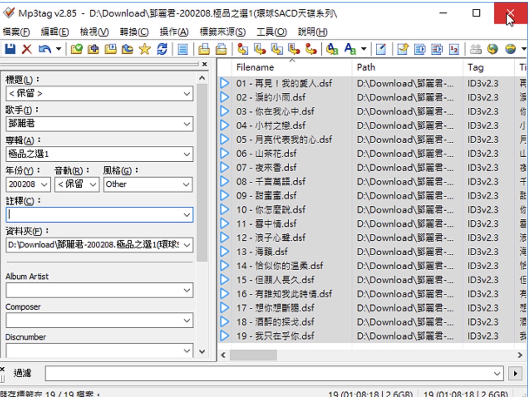Open the 操作(A) menu

174,32
